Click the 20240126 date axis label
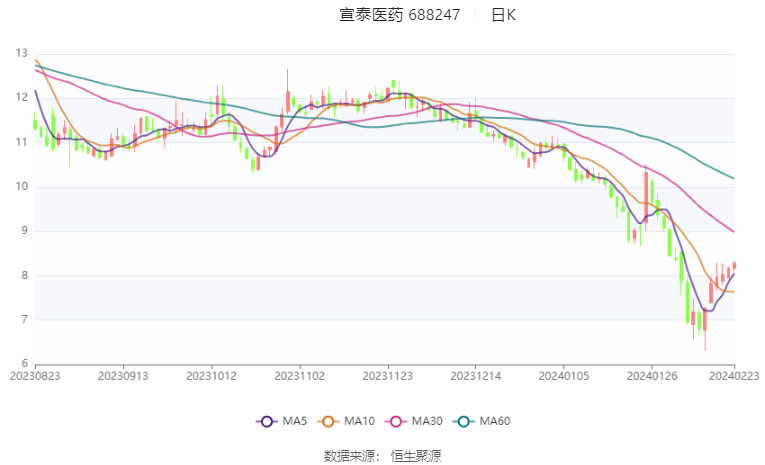The height and width of the screenshot is (465, 765). (x=652, y=376)
